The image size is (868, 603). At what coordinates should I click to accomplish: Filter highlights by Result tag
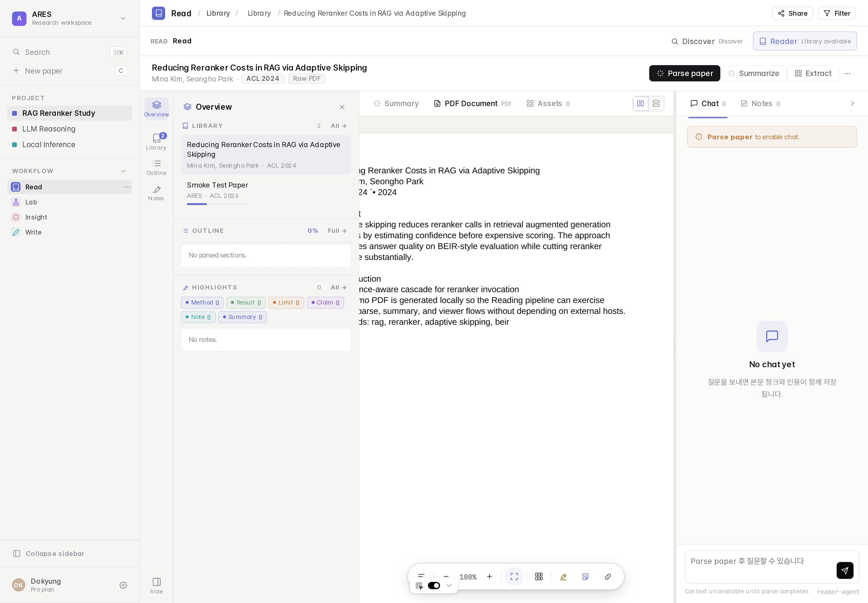tap(246, 303)
